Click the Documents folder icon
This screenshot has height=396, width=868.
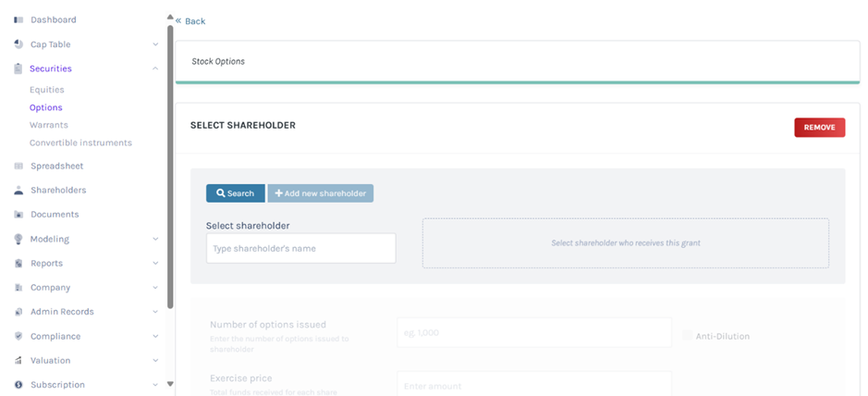(x=18, y=215)
